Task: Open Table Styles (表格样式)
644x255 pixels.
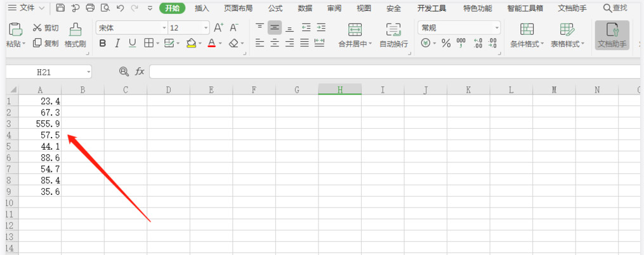Action: [x=567, y=36]
